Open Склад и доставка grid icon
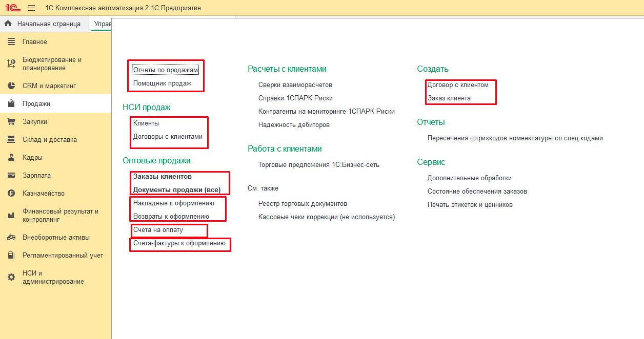This screenshot has height=339, width=644. coord(11,140)
